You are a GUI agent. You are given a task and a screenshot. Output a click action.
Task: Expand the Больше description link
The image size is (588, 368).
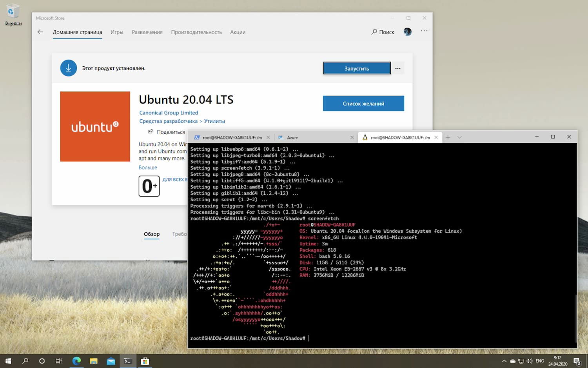pyautogui.click(x=148, y=167)
